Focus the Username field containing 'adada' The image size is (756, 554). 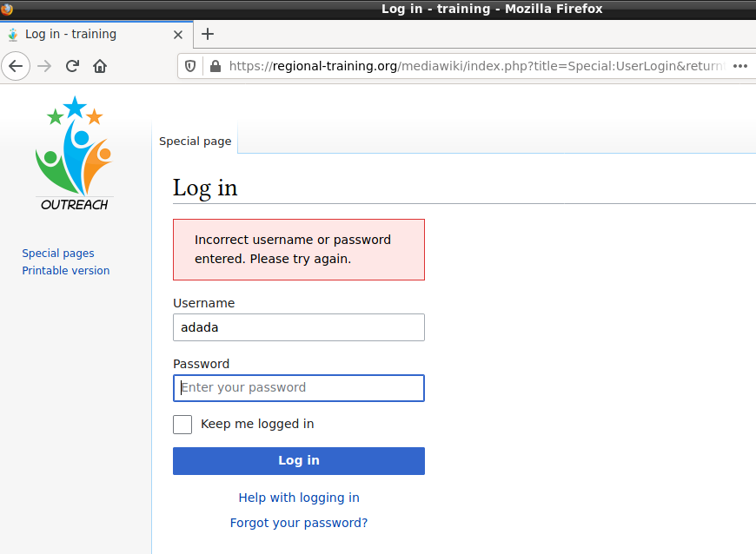[299, 327]
